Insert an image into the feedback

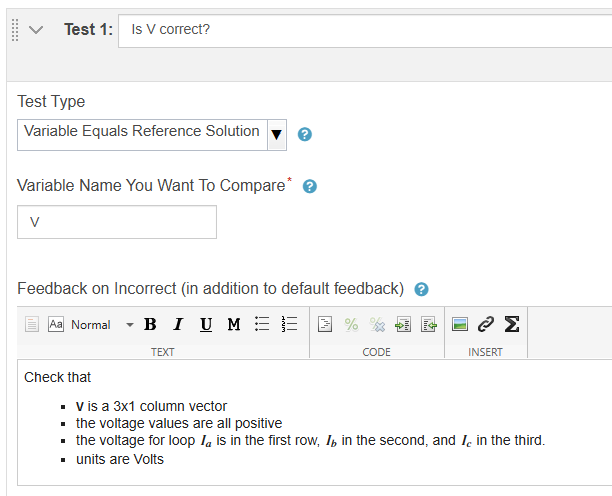click(x=460, y=324)
